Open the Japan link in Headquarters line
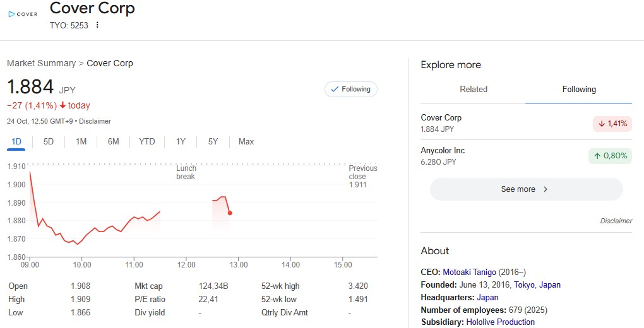Viewport: 644px width, 328px height. click(487, 298)
